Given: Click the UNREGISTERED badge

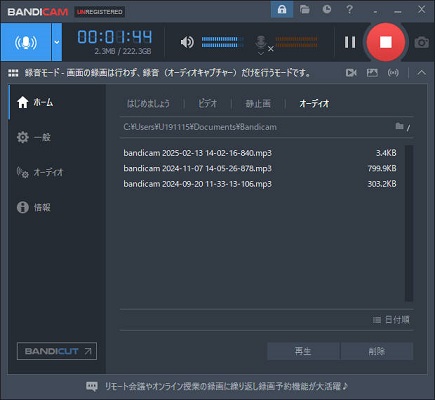Looking at the screenshot, I should click(100, 12).
